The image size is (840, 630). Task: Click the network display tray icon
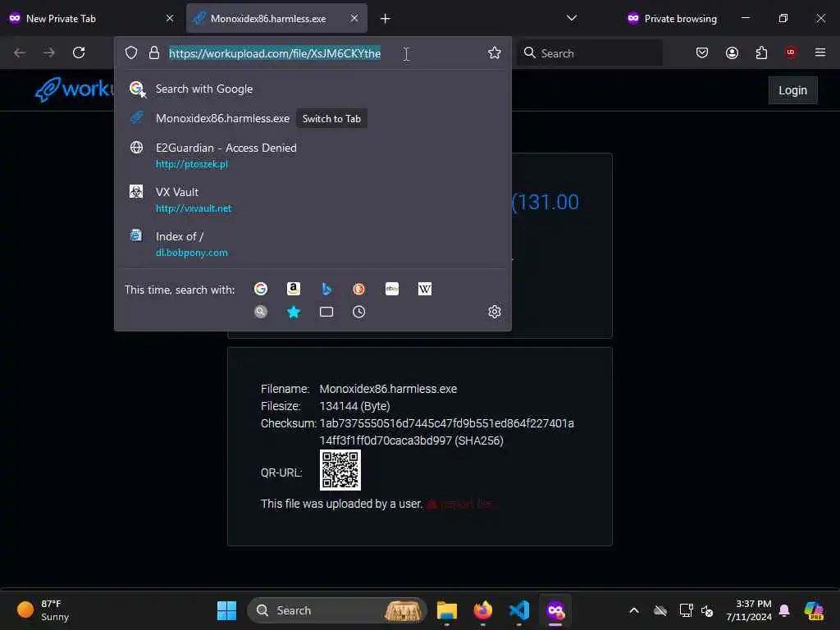coord(687,610)
